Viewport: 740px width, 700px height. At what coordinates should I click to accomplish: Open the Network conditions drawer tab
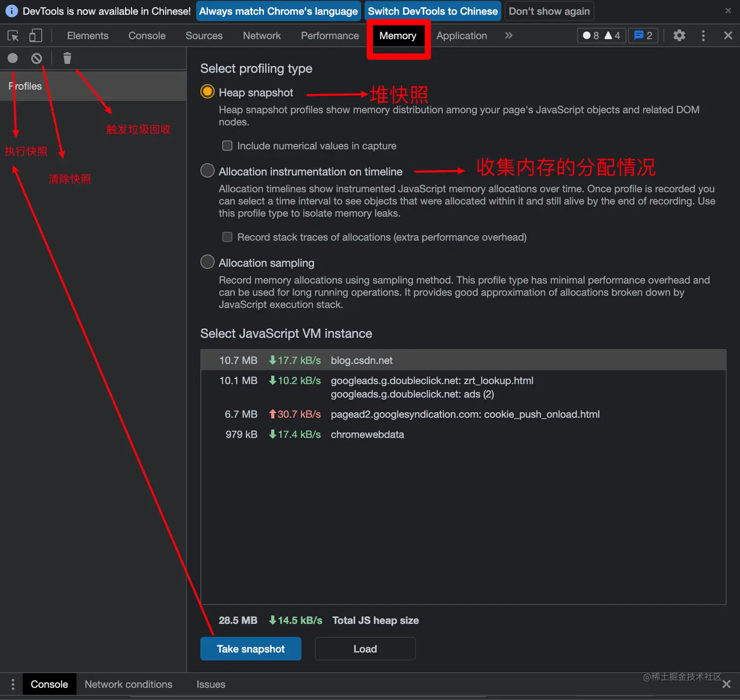click(x=128, y=684)
